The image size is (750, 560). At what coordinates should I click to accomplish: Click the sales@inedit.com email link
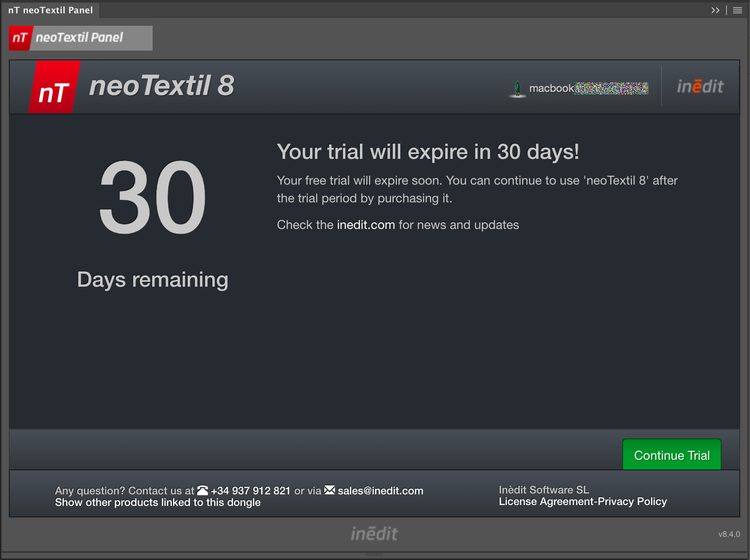(x=380, y=491)
